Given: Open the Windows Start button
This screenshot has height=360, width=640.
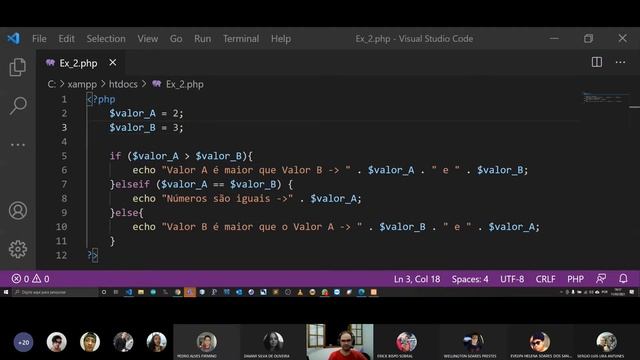Looking at the screenshot, I should [6, 292].
